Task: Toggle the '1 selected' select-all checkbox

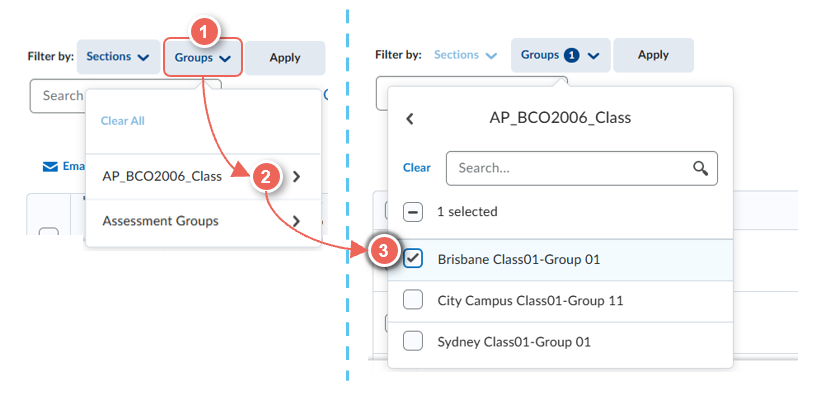Action: (412, 212)
